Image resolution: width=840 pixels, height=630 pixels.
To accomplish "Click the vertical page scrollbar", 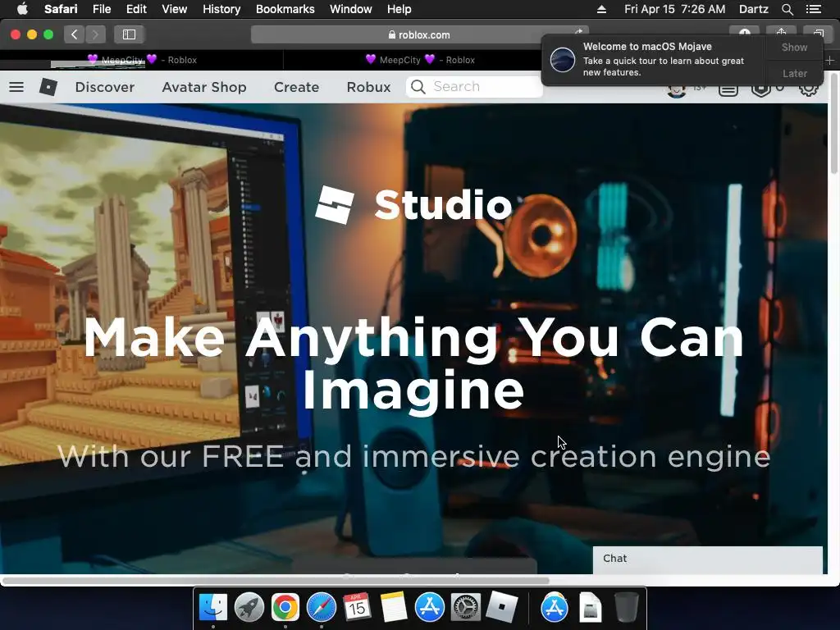I will click(834, 124).
